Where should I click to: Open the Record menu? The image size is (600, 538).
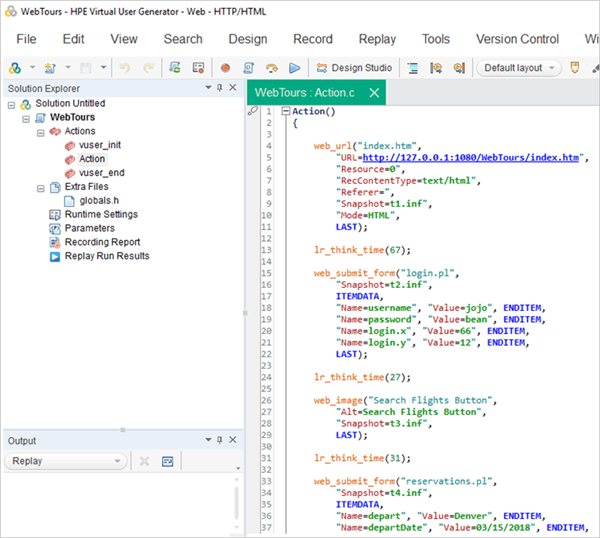[x=313, y=39]
